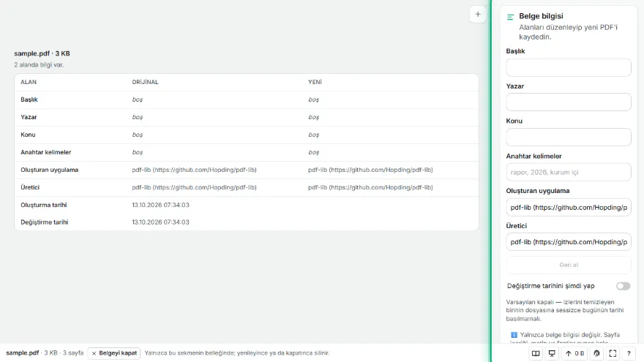
Task: Focus the Konu input field
Action: tap(569, 137)
